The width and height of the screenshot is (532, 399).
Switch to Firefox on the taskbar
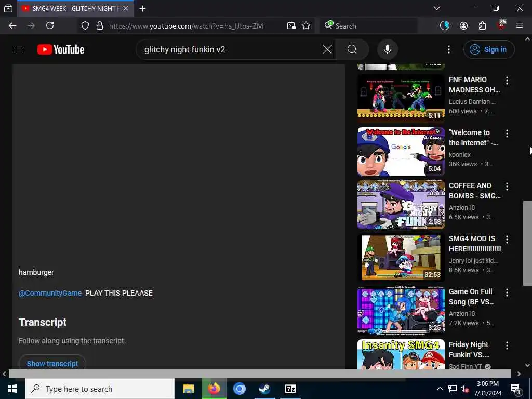(214, 389)
